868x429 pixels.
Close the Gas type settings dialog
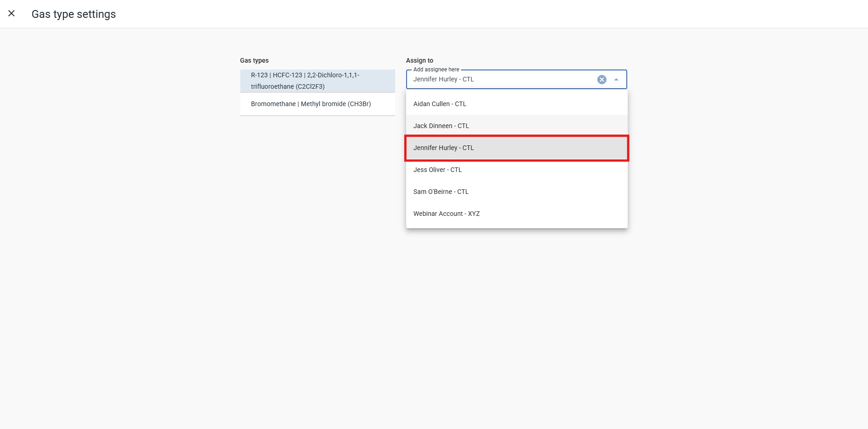point(11,14)
